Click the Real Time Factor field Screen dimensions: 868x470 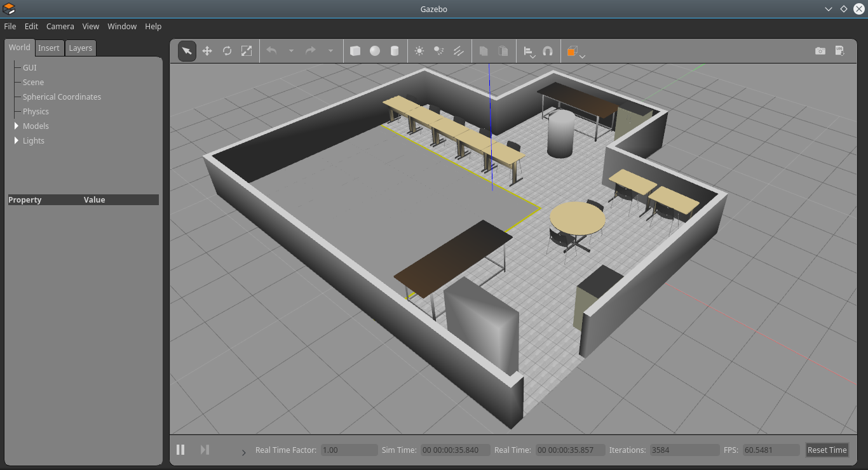click(349, 450)
